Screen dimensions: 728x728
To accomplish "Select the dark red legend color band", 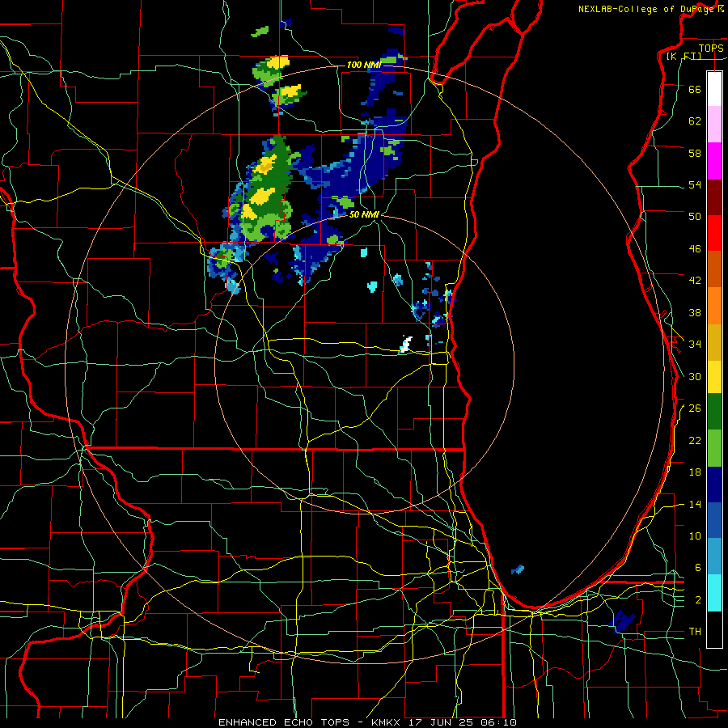I will pyautogui.click(x=714, y=197).
